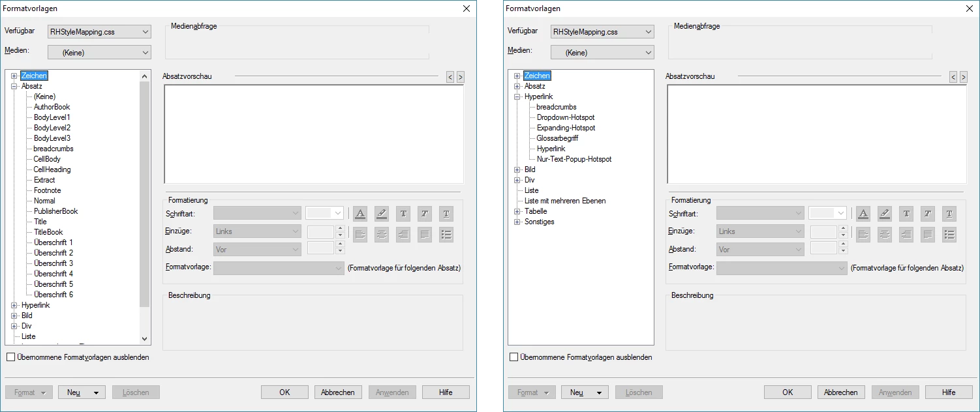
Task: Open Einzüge dropdown in right dialog
Action: [x=760, y=231]
